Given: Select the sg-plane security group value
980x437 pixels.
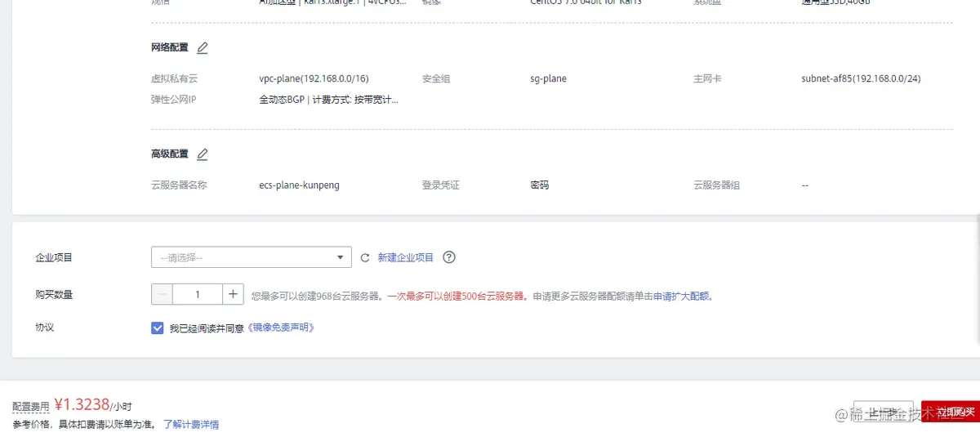Looking at the screenshot, I should 548,79.
